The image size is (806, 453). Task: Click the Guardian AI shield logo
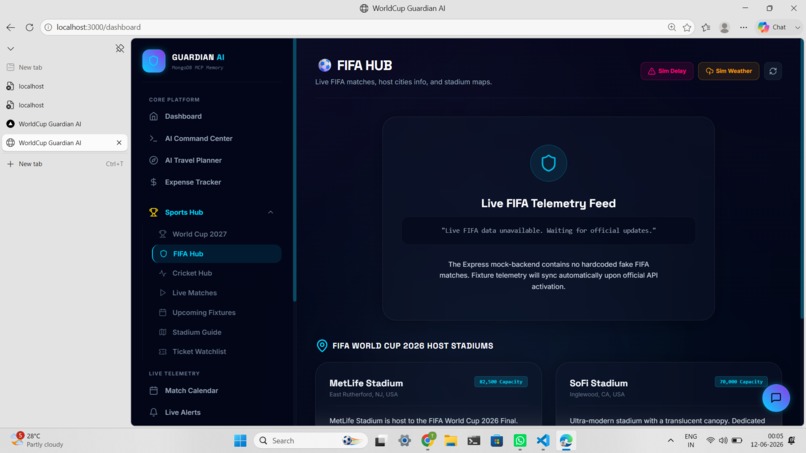pyautogui.click(x=154, y=61)
